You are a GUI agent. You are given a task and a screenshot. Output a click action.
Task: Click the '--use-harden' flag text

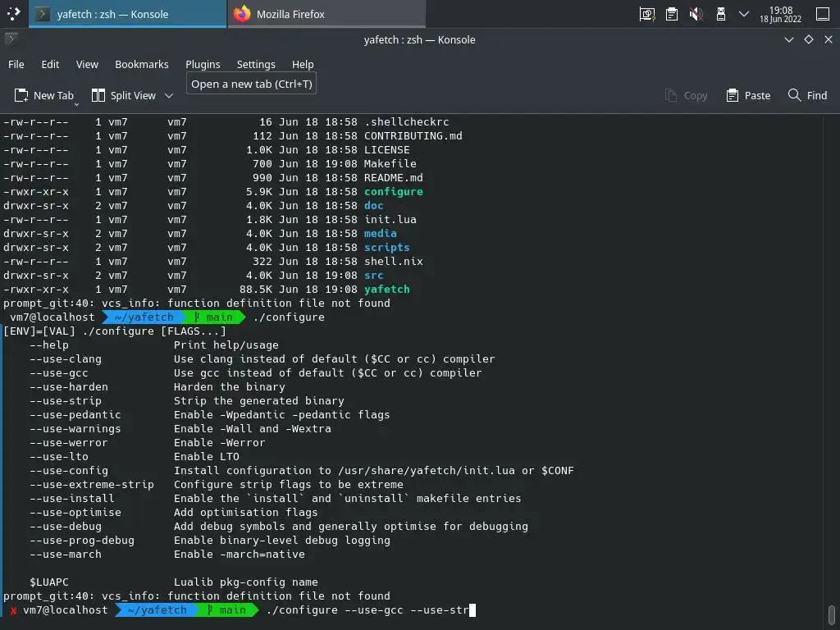coord(69,387)
